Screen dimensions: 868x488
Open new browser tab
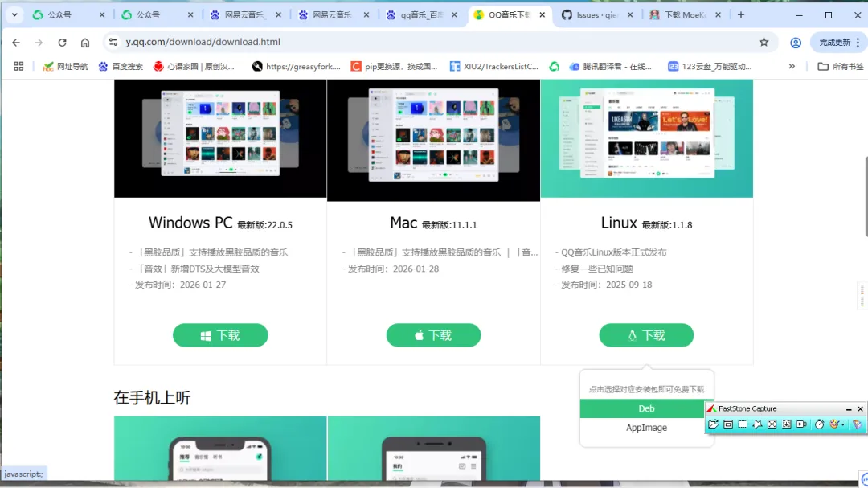coord(741,15)
